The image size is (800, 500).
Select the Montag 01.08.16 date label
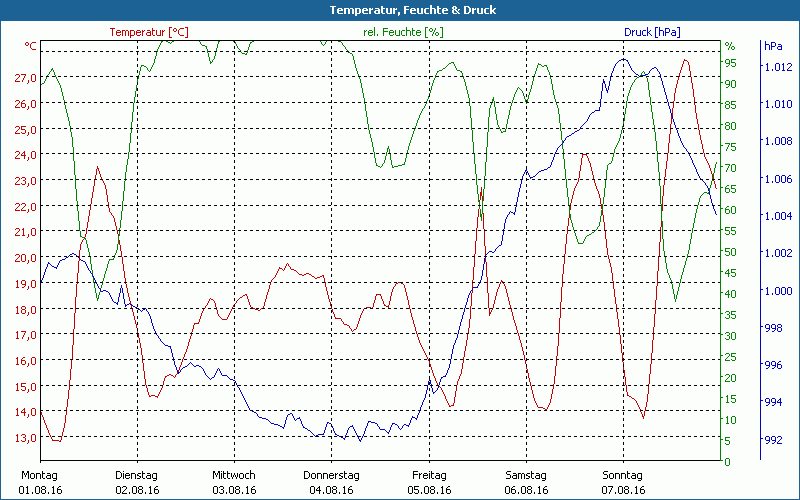click(40, 482)
